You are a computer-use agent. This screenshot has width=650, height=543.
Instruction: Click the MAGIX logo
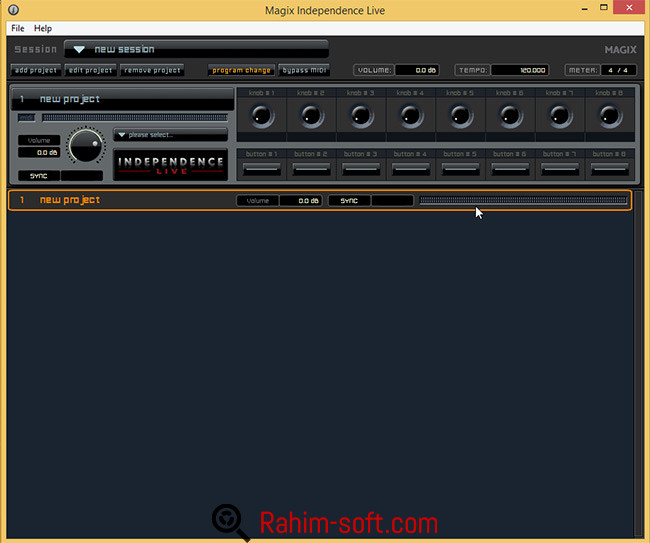pyautogui.click(x=620, y=50)
